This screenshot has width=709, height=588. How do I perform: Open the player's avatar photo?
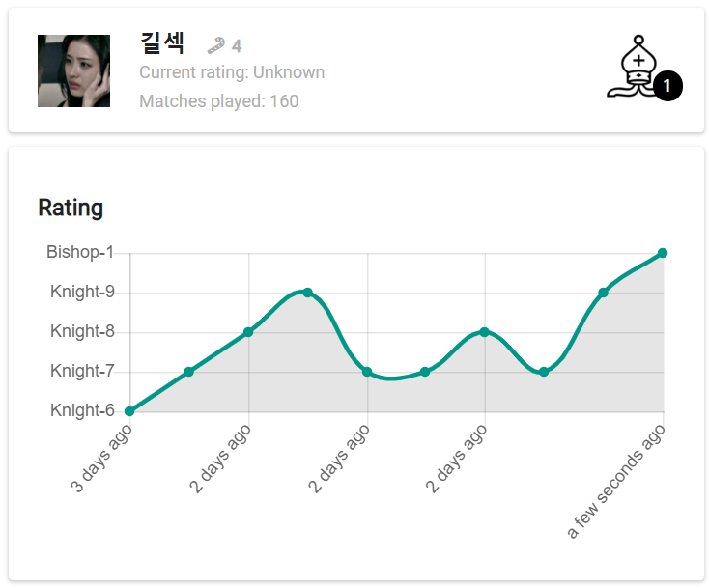pos(73,70)
